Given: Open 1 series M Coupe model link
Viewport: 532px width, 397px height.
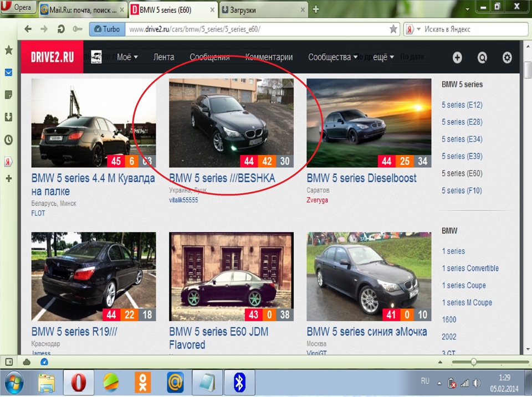Looking at the screenshot, I should [x=467, y=302].
